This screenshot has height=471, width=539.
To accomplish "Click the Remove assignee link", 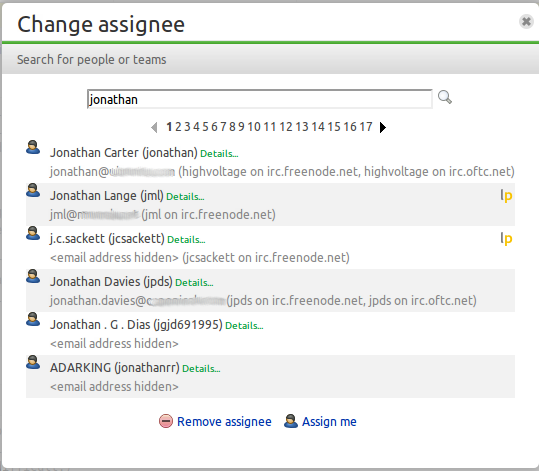I will click(224, 421).
